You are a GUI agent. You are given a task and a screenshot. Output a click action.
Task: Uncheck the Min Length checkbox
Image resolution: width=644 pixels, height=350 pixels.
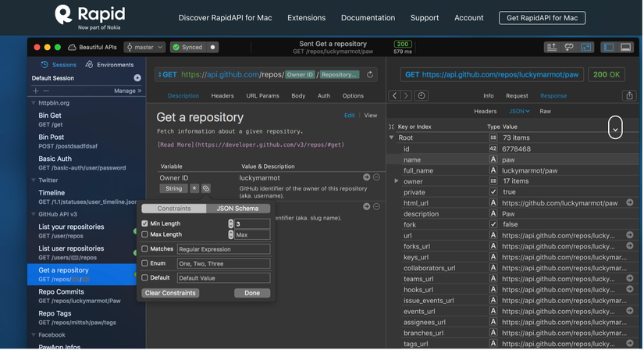click(x=144, y=223)
